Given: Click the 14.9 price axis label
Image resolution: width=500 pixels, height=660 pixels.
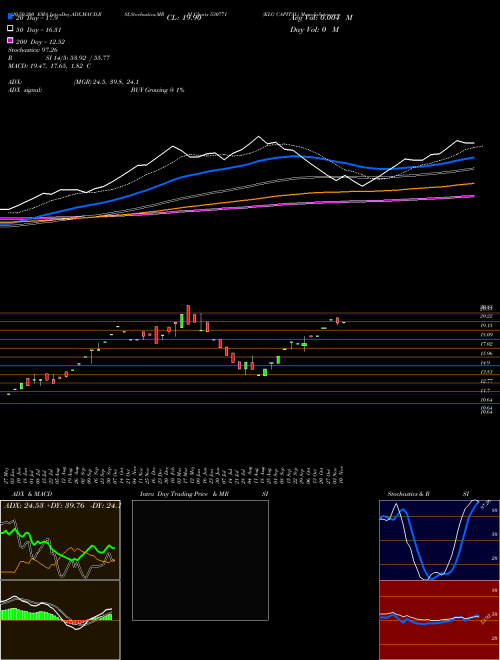Looking at the screenshot, I should tap(485, 363).
